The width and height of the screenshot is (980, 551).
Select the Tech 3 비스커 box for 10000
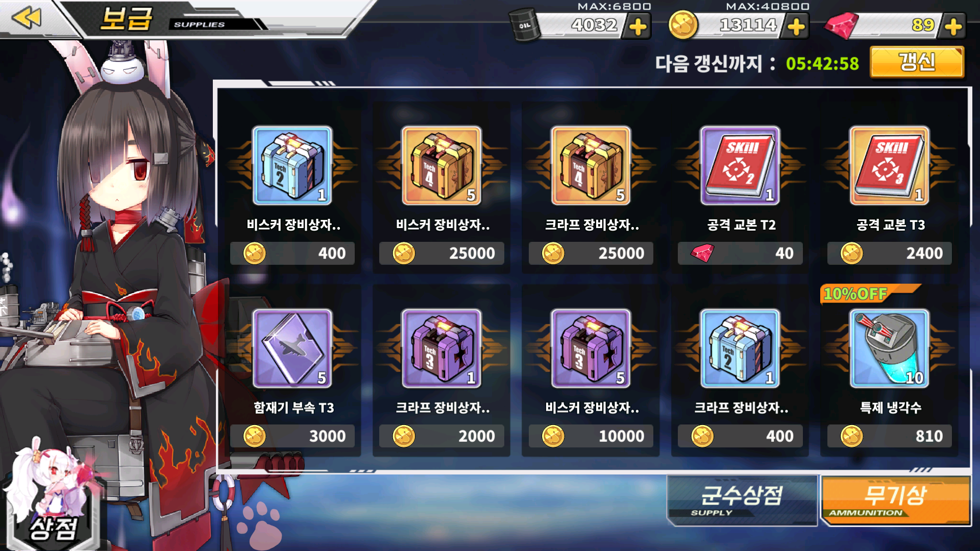coord(591,348)
